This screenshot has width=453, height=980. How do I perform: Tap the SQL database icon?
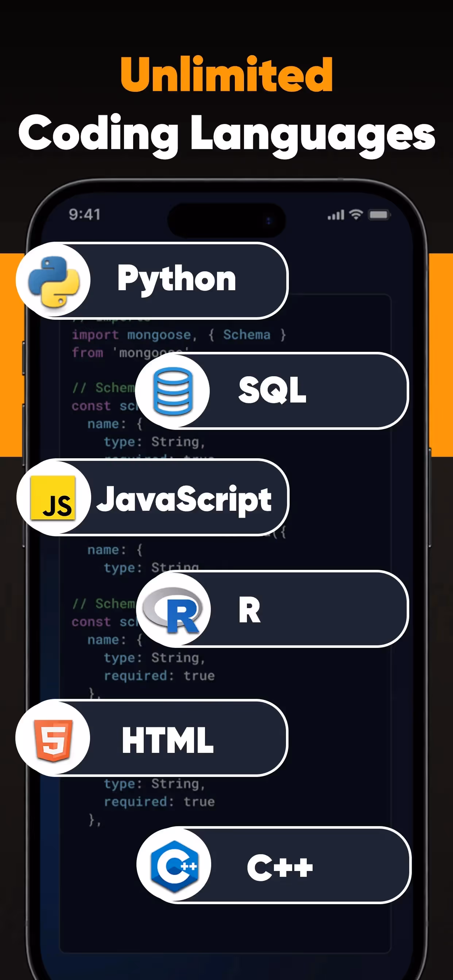(x=173, y=391)
